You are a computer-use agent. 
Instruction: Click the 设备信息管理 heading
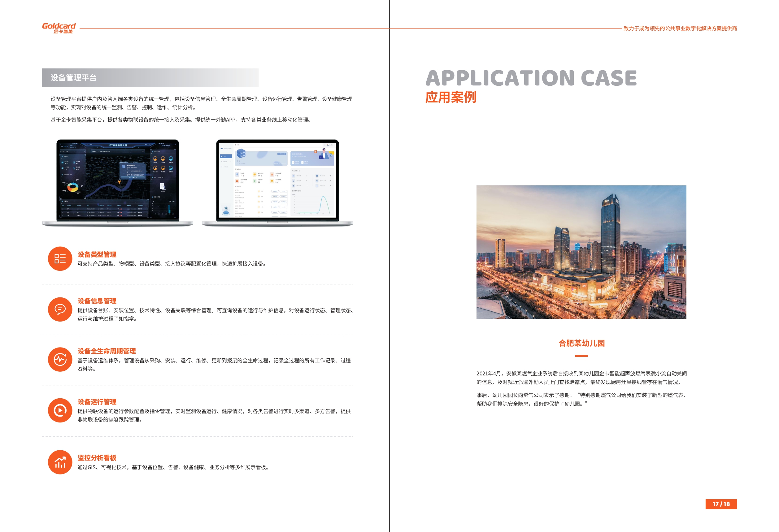pos(97,301)
